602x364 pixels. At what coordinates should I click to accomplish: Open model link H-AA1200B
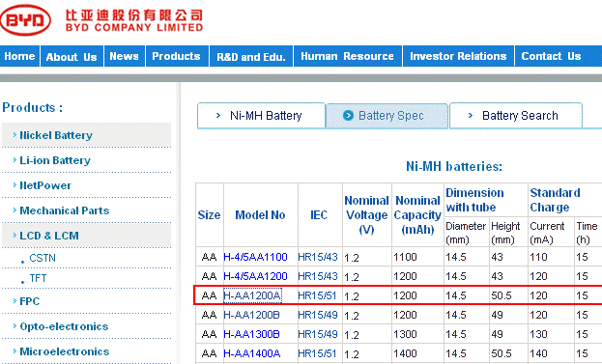click(251, 315)
